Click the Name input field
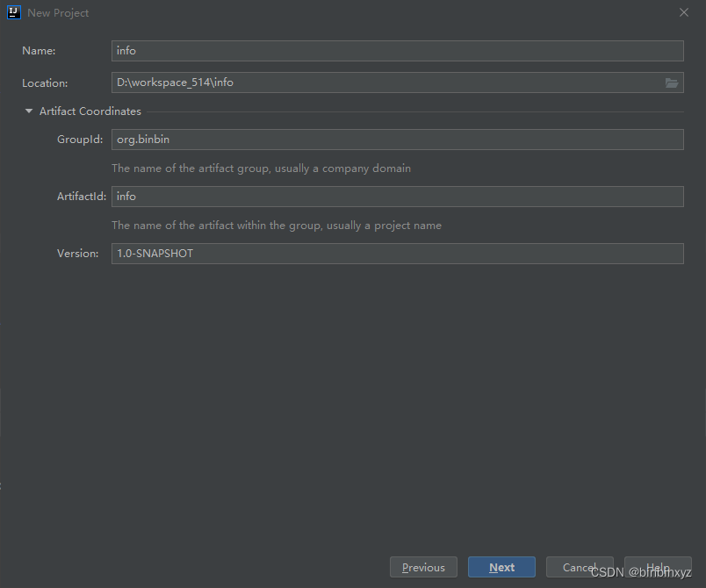This screenshot has width=706, height=588. pyautogui.click(x=397, y=51)
